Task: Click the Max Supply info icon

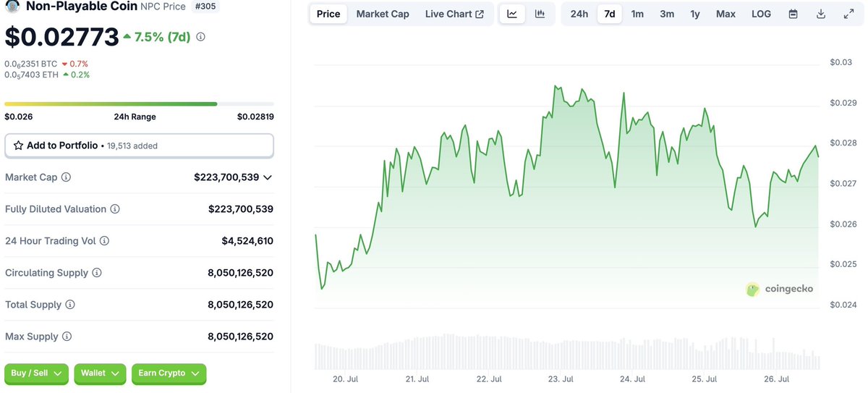Action: pyautogui.click(x=67, y=337)
